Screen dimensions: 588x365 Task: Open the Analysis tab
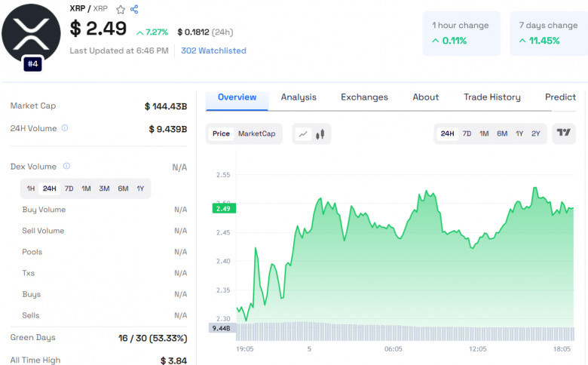click(x=299, y=97)
